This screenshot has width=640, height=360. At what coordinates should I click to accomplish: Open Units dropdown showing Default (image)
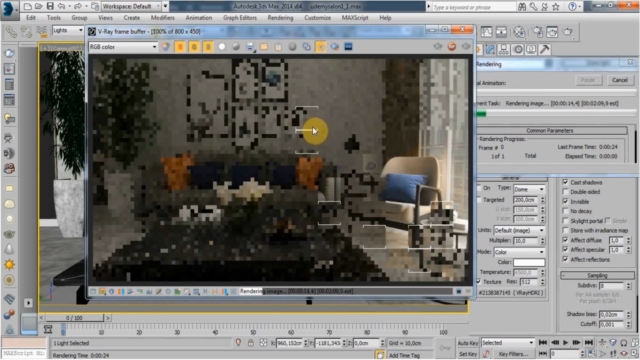coord(519,231)
